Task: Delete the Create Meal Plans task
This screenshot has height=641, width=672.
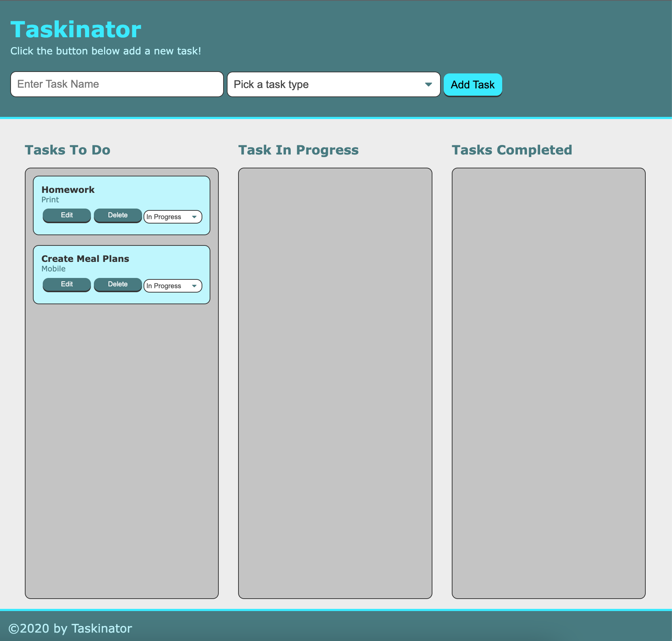Action: (x=118, y=285)
